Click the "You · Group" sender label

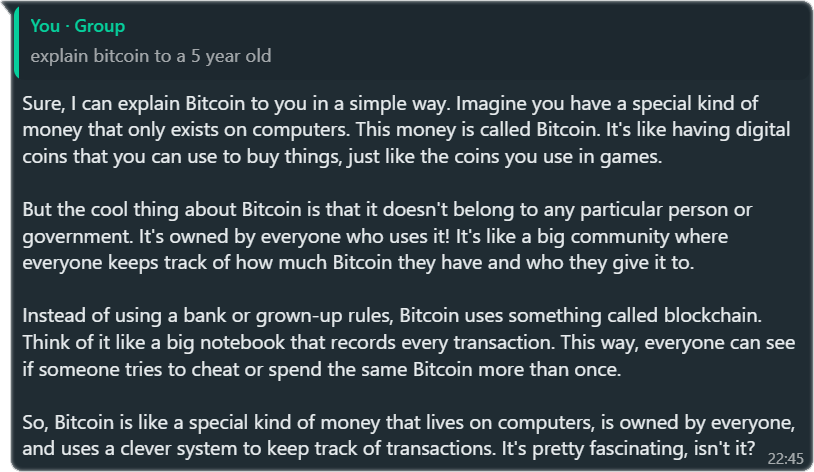pyautogui.click(x=77, y=25)
